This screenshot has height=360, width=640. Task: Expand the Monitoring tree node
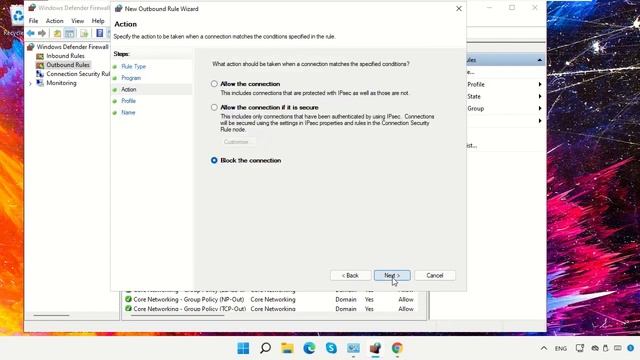[x=30, y=83]
